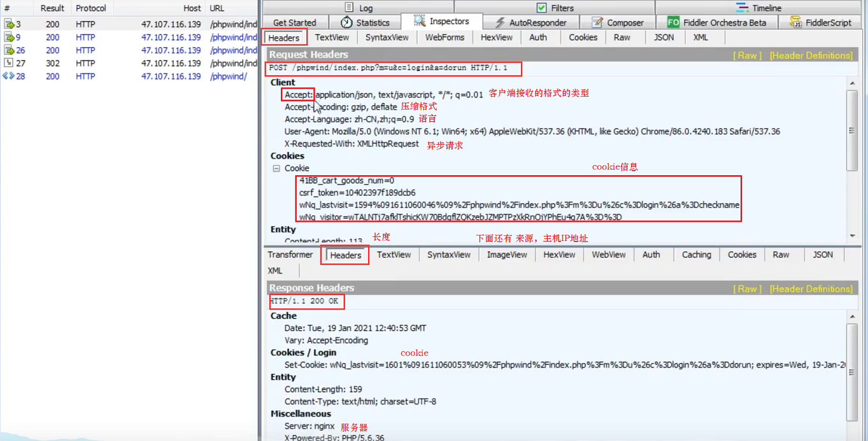Select the csrf_token cookie row
Image resolution: width=868 pixels, height=441 pixels.
357,192
